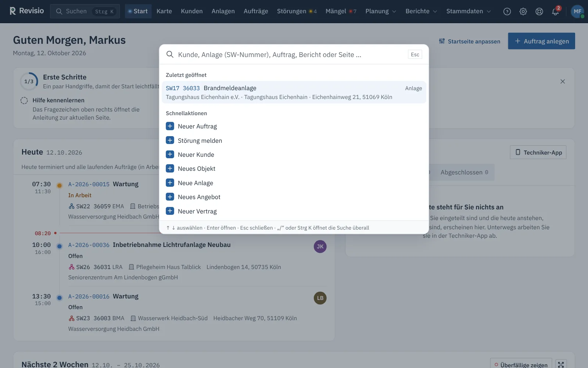This screenshot has height=368, width=588.
Task: Open the Anlagen section
Action: click(x=223, y=11)
